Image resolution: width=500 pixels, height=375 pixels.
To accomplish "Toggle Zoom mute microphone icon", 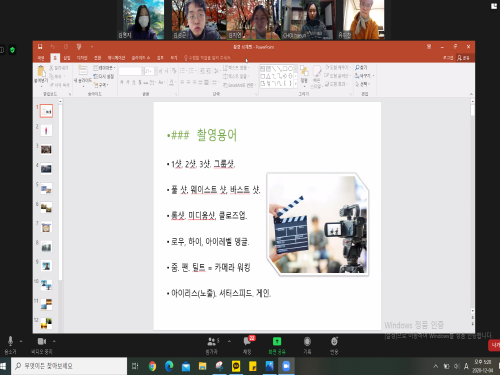I will pyautogui.click(x=10, y=341).
